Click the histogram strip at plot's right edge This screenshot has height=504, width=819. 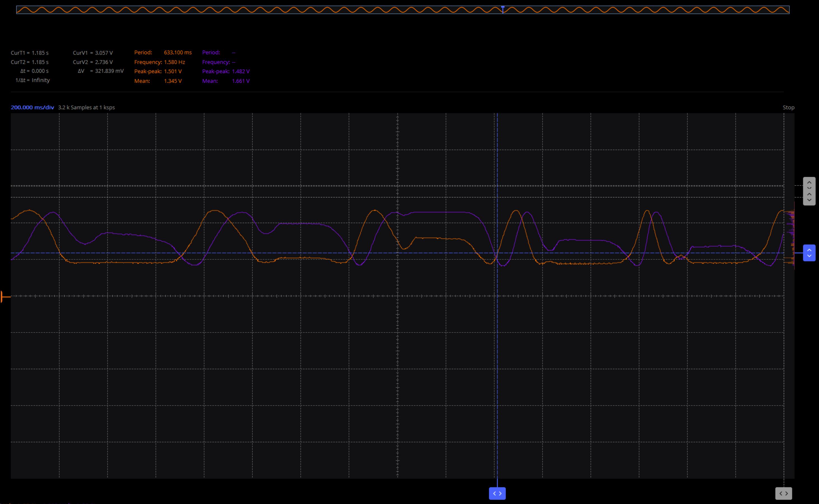click(790, 236)
